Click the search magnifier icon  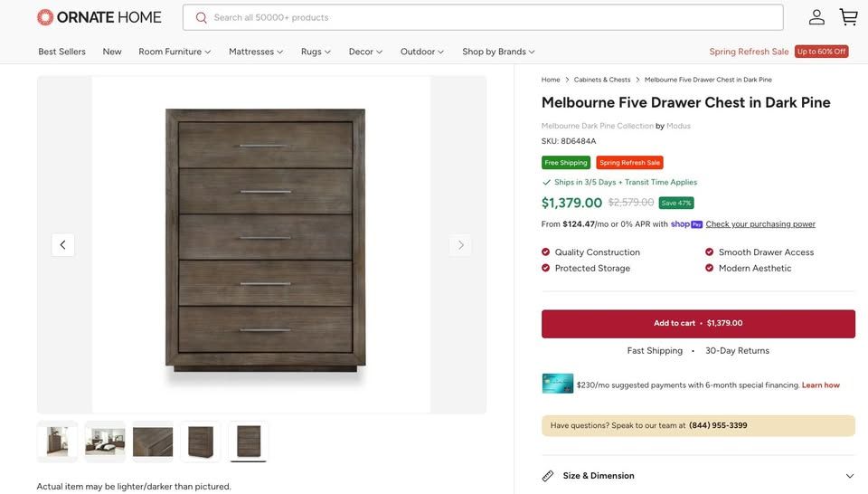coord(201,17)
